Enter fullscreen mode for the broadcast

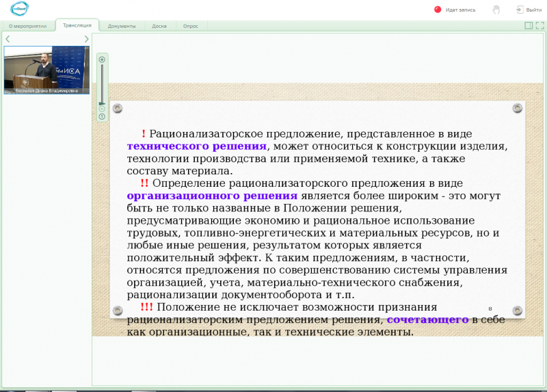click(539, 25)
